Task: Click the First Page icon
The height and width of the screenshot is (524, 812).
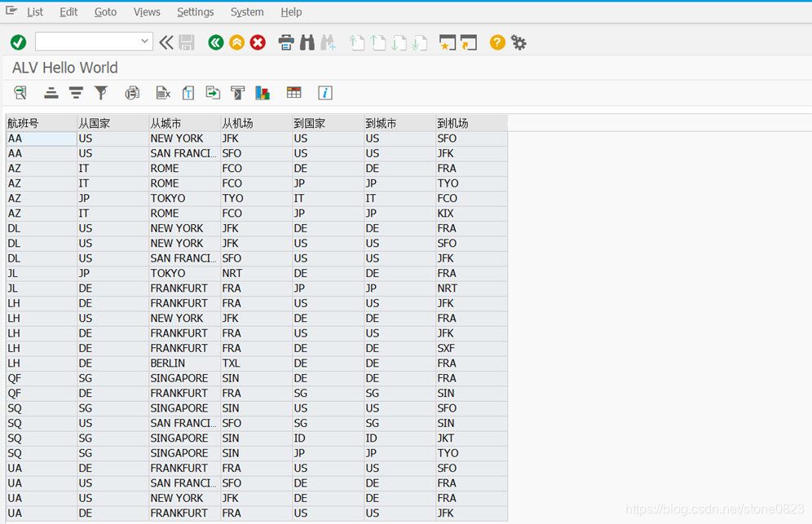Action: pos(356,42)
